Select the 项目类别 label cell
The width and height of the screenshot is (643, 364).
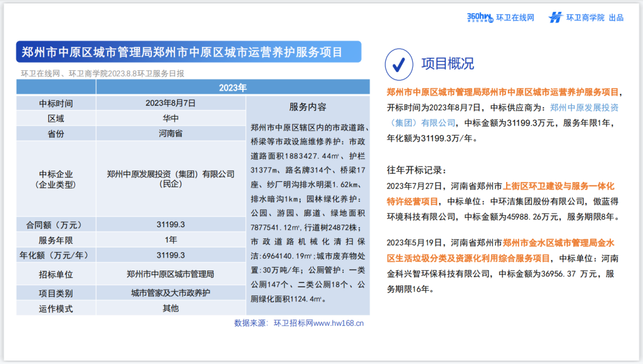click(56, 293)
